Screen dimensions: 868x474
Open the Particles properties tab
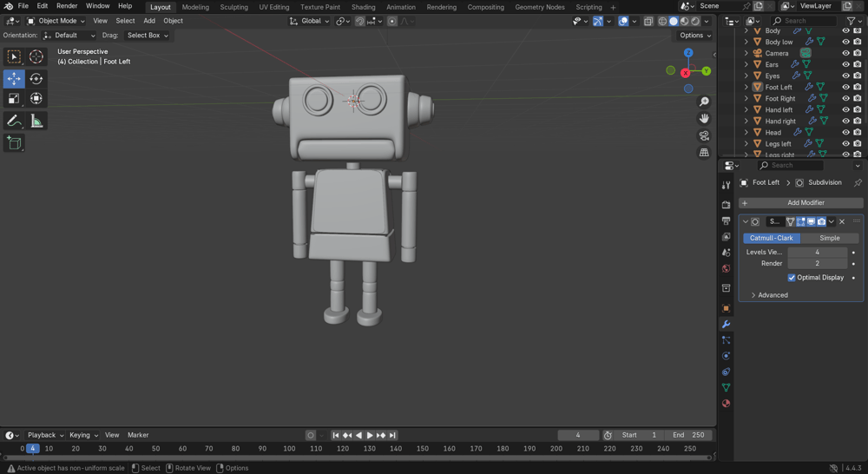coord(727,340)
